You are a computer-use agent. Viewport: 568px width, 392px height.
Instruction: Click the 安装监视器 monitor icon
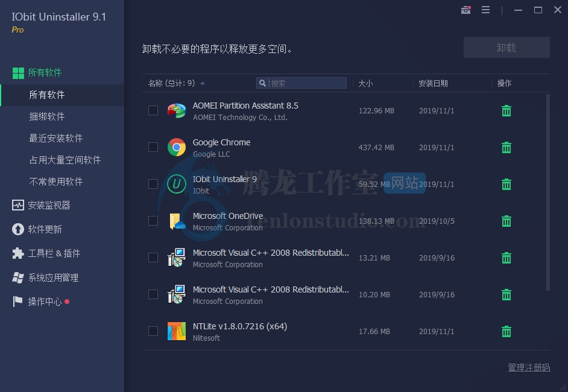point(17,206)
